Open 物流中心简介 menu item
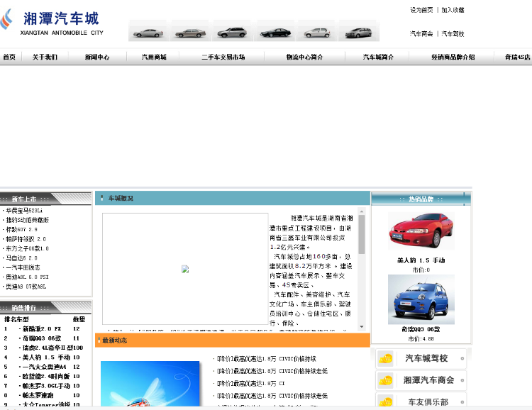The width and height of the screenshot is (532, 410). [304, 57]
